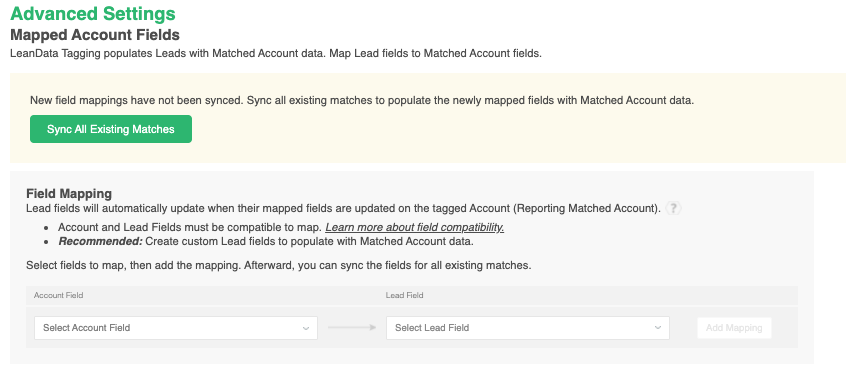The height and width of the screenshot is (374, 855).
Task: Open the Select Account Field dropdown
Action: tap(176, 328)
